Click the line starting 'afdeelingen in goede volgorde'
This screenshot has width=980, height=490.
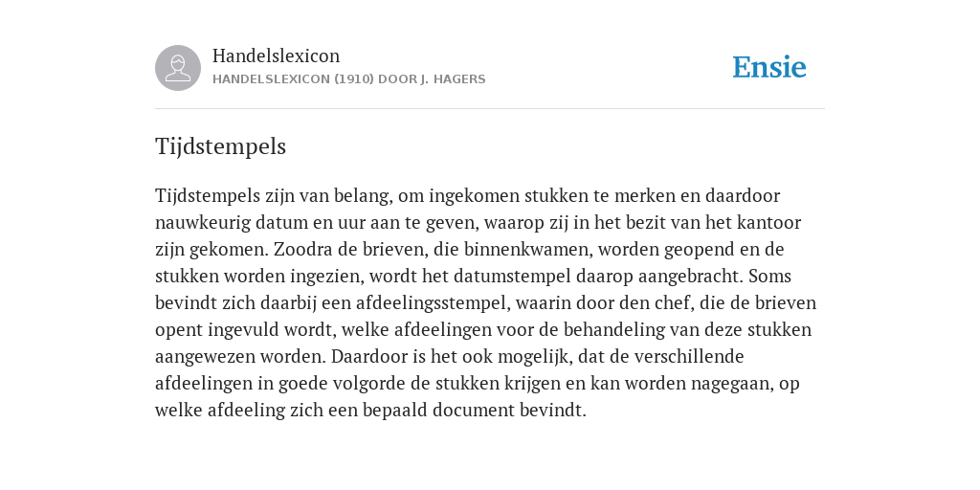(478, 383)
